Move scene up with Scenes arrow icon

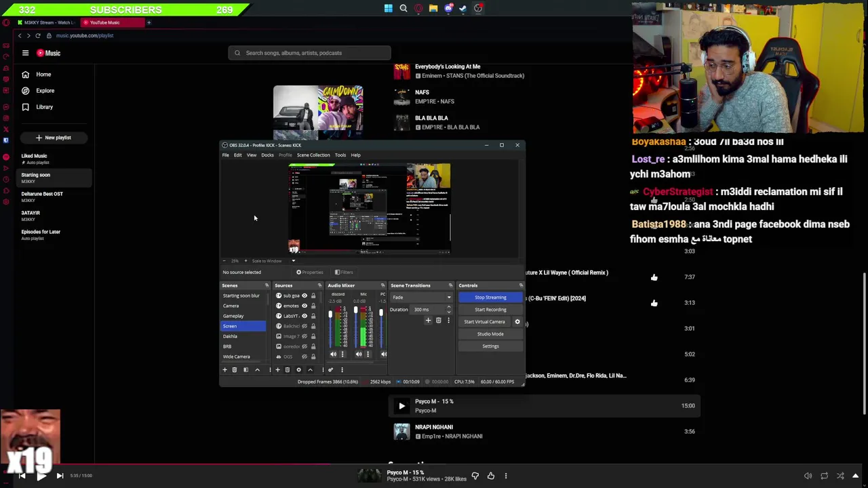click(x=257, y=370)
